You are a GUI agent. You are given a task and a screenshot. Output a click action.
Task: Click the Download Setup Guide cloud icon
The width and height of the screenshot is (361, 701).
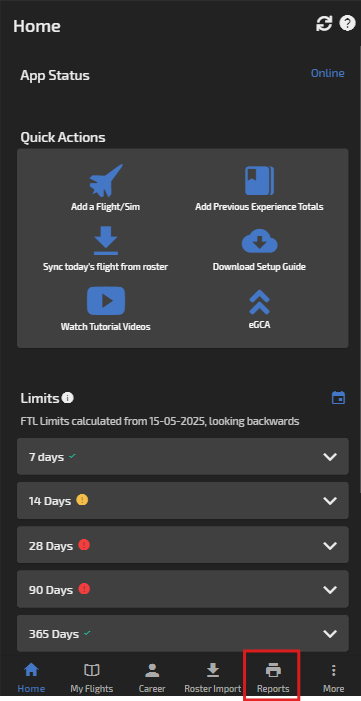(259, 242)
